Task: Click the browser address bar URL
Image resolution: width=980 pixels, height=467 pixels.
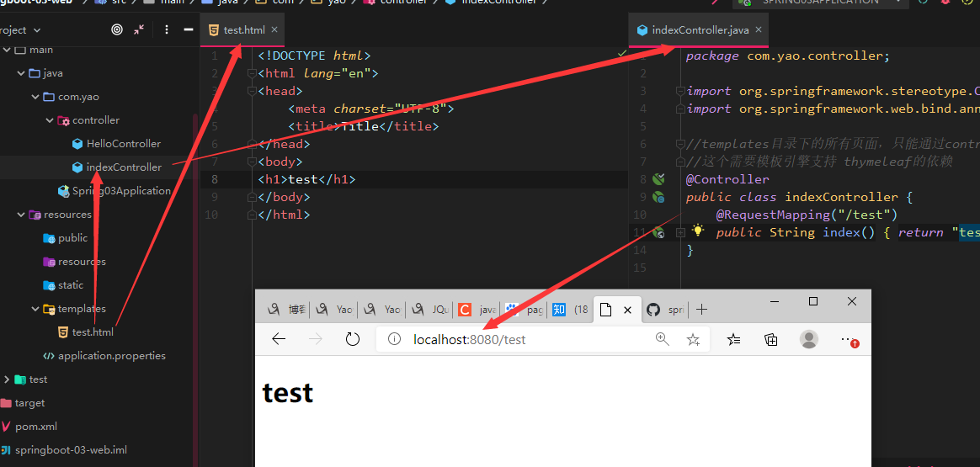Action: [470, 340]
